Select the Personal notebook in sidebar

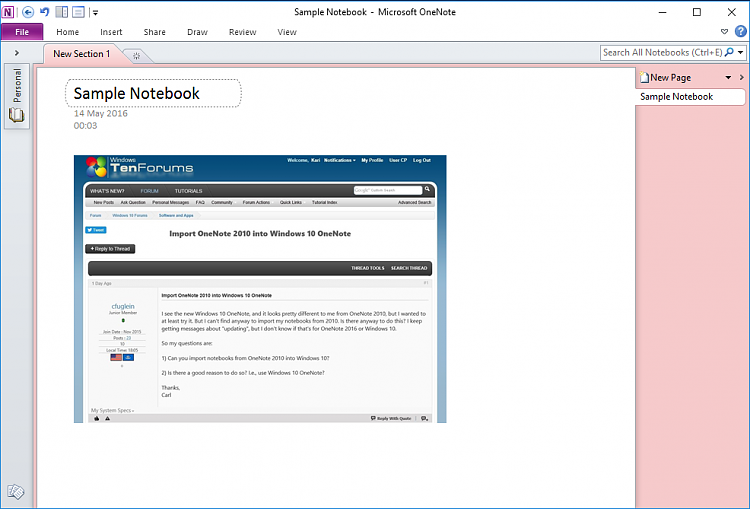click(17, 96)
